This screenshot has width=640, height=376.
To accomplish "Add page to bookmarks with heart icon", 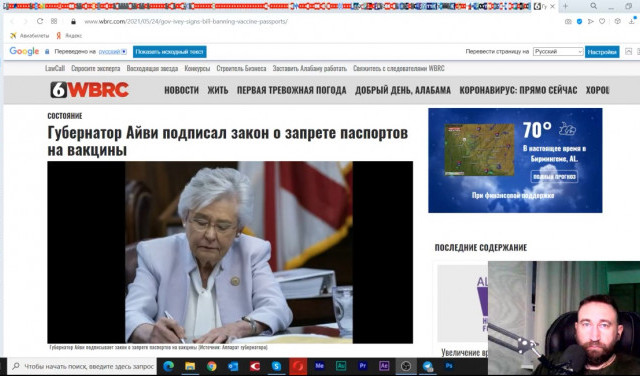I will coord(602,21).
